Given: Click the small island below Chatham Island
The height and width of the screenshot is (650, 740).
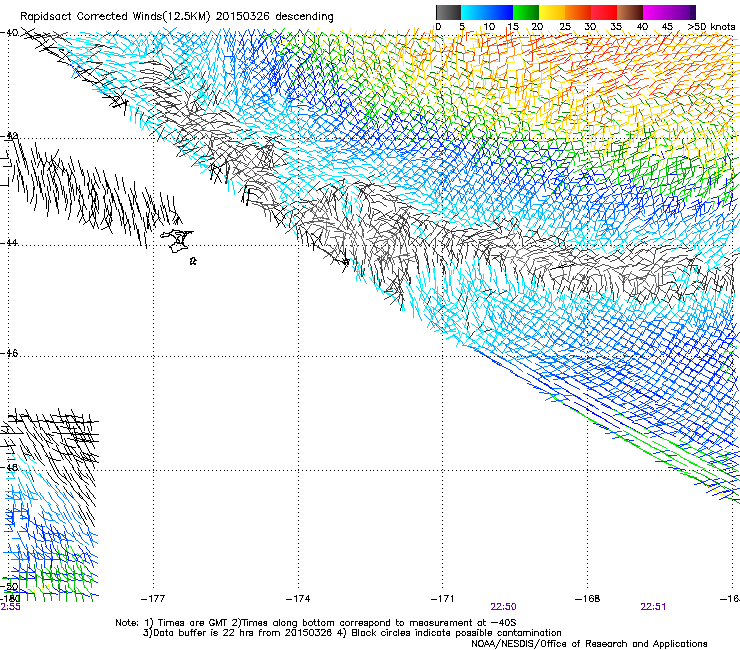Looking at the screenshot, I should tap(193, 261).
